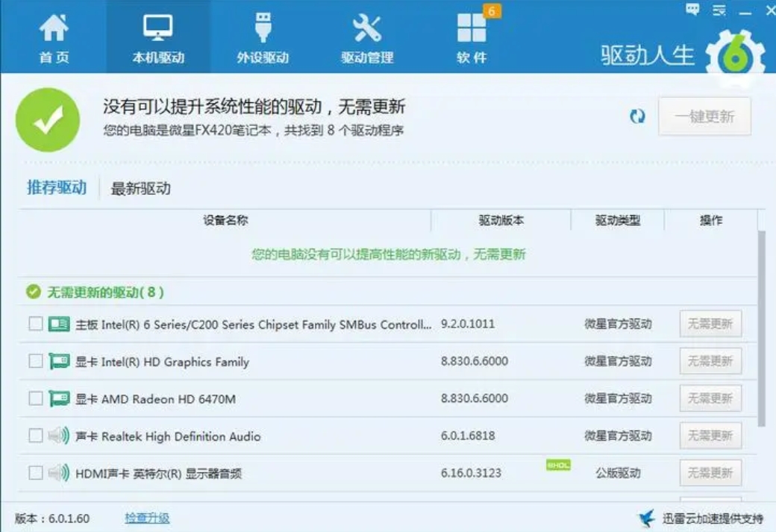
Task: Click the 驱动版本 column header
Action: [x=501, y=220]
